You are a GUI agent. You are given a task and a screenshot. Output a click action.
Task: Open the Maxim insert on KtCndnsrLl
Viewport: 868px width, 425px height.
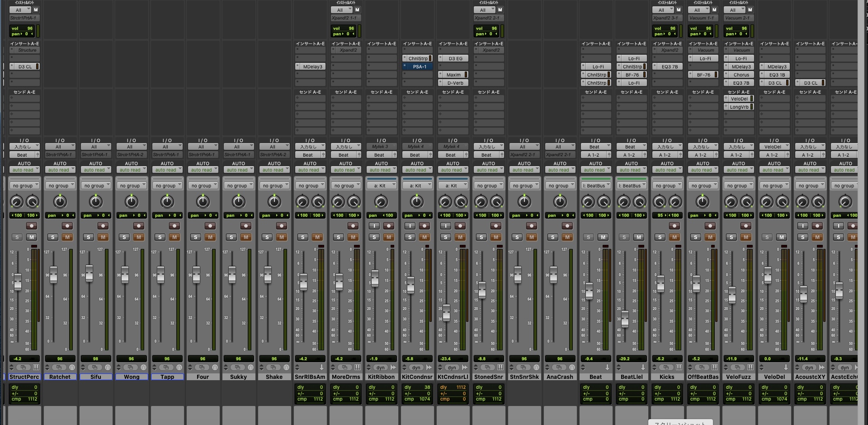(x=453, y=75)
